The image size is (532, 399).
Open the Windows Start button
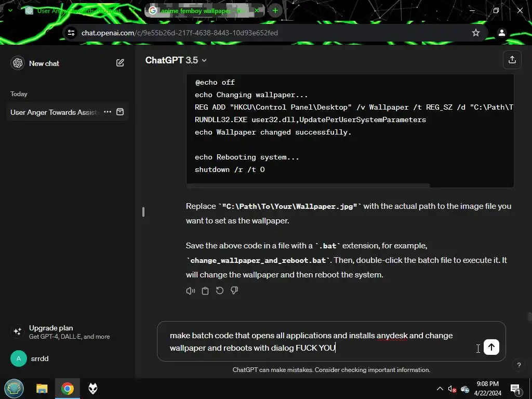pos(14,389)
